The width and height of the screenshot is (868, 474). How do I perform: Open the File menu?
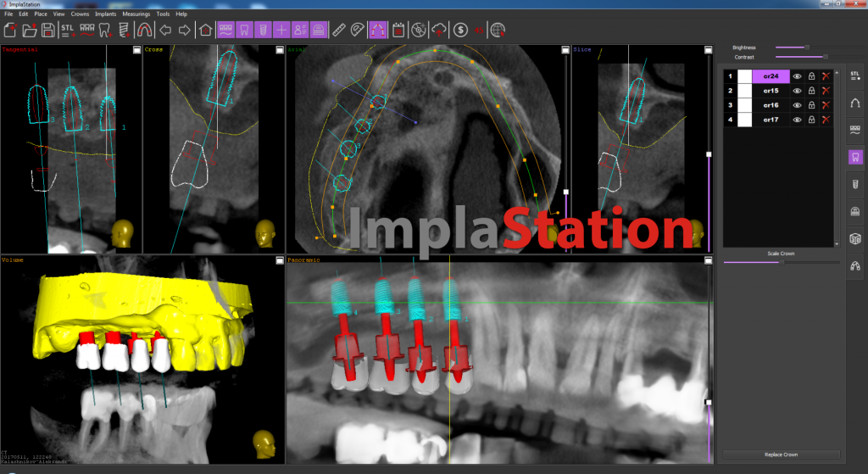8,14
